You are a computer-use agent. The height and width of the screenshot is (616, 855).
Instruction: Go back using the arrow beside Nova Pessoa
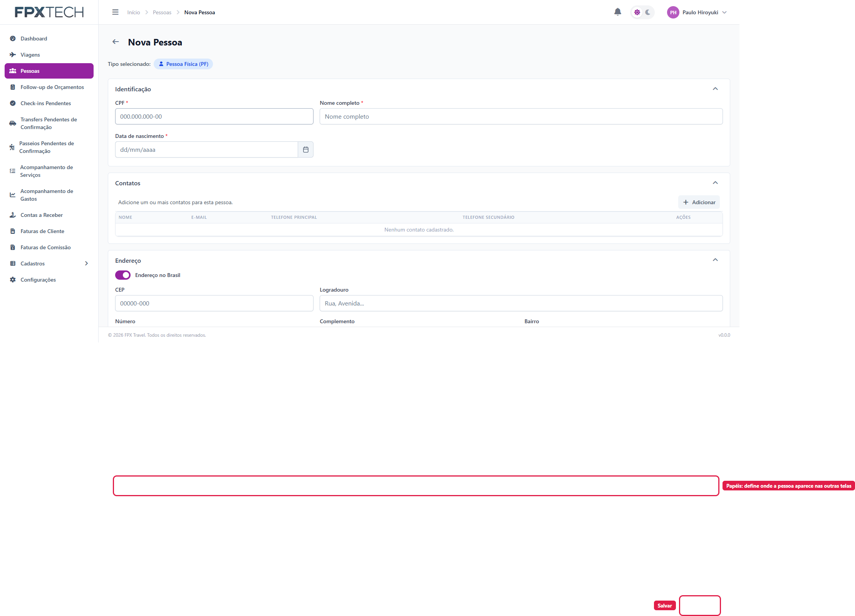click(116, 42)
